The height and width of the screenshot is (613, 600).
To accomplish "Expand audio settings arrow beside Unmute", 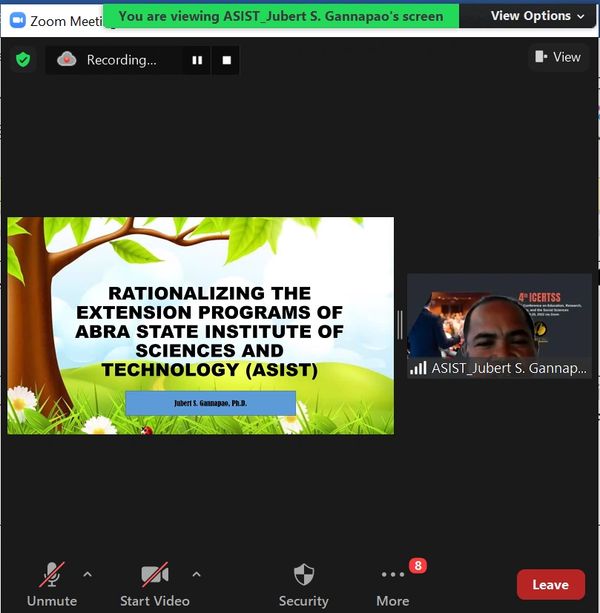I will click(x=87, y=574).
